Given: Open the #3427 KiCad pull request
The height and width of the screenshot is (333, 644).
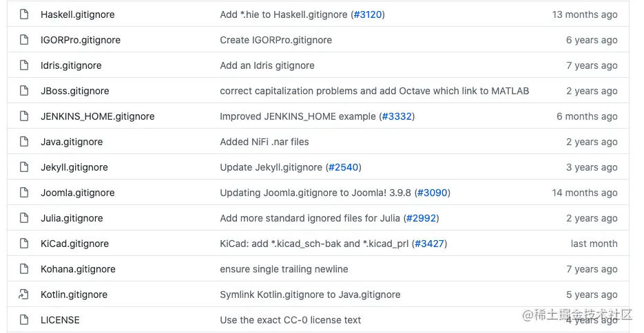Looking at the screenshot, I should tap(429, 244).
